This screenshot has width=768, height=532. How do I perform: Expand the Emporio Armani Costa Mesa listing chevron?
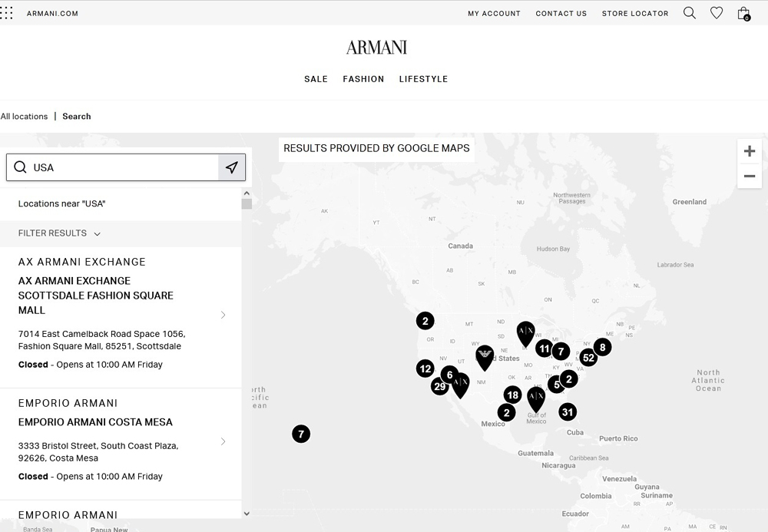coord(223,441)
